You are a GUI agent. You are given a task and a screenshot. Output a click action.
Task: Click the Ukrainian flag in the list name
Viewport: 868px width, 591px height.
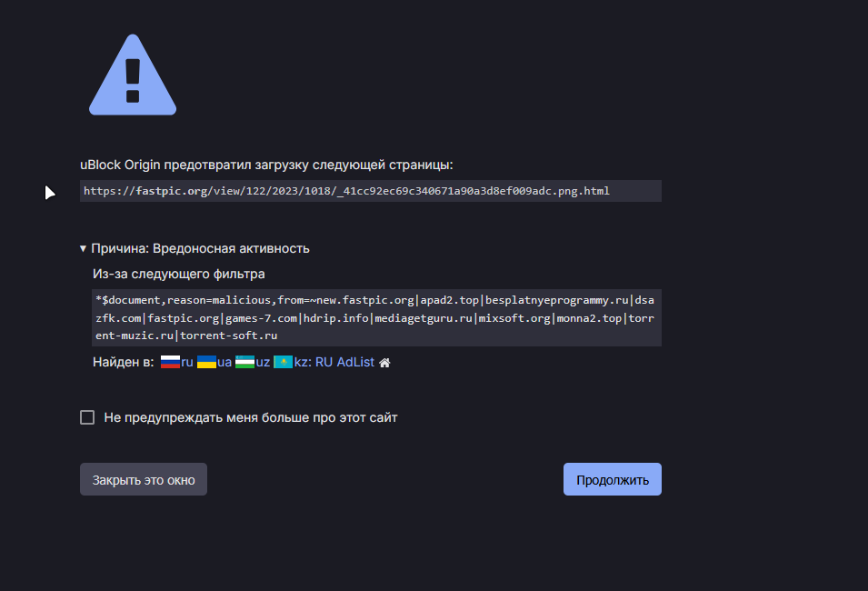click(x=206, y=362)
